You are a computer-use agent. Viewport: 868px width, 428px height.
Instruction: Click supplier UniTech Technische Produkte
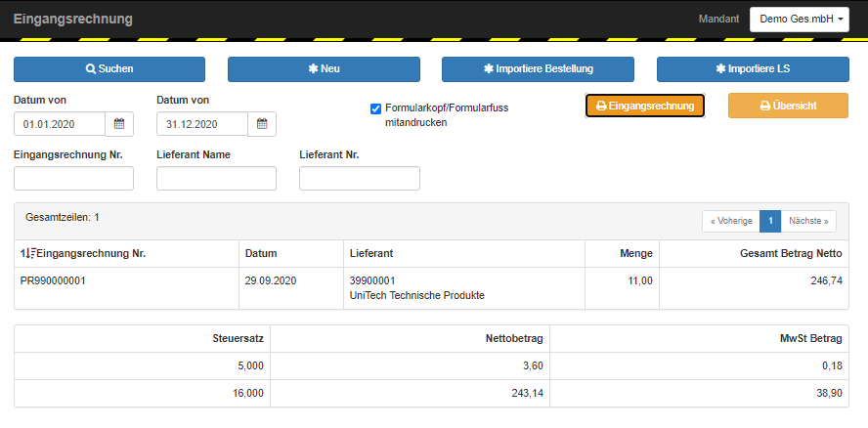(x=417, y=296)
